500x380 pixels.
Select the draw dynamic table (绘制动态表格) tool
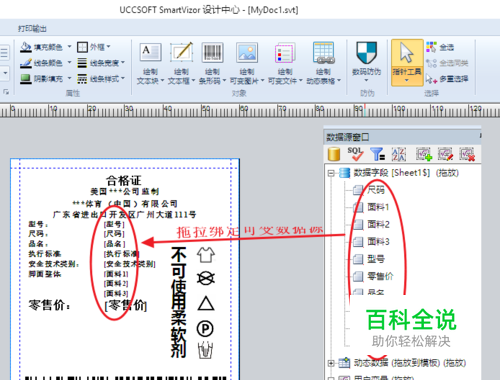pyautogui.click(x=323, y=63)
